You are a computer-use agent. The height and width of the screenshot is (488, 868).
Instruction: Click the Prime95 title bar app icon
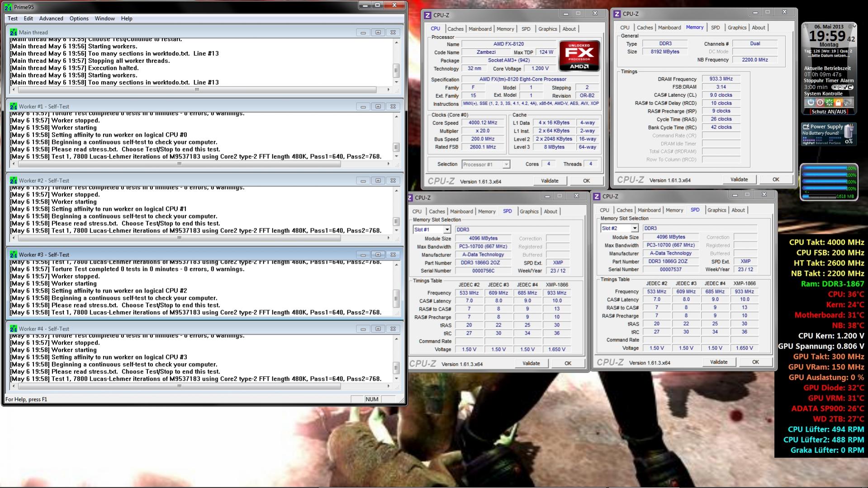(8, 7)
